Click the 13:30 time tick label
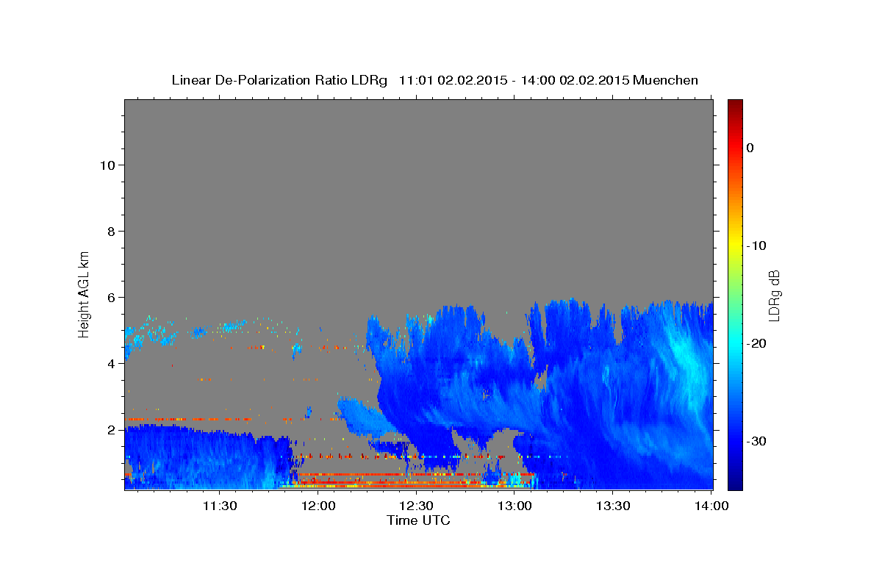This screenshot has width=882, height=588. click(614, 506)
